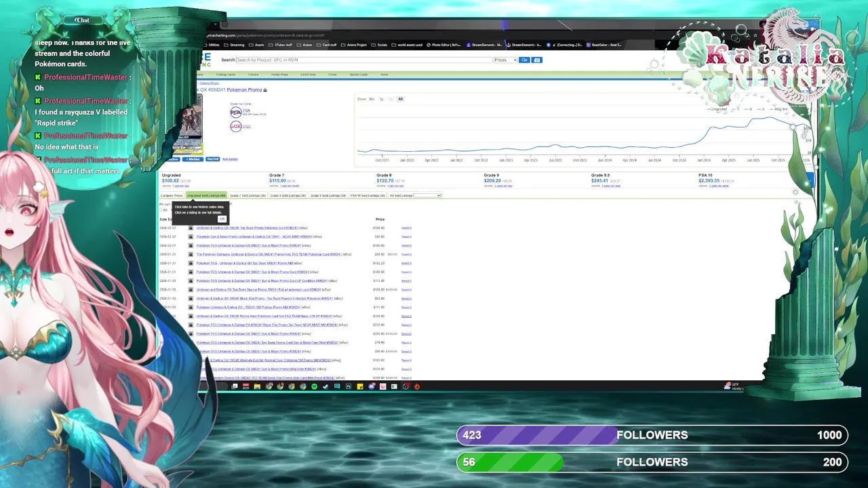Screen dimensions: 868x488
Task: Open Spotify from the taskbar
Action: tap(314, 386)
